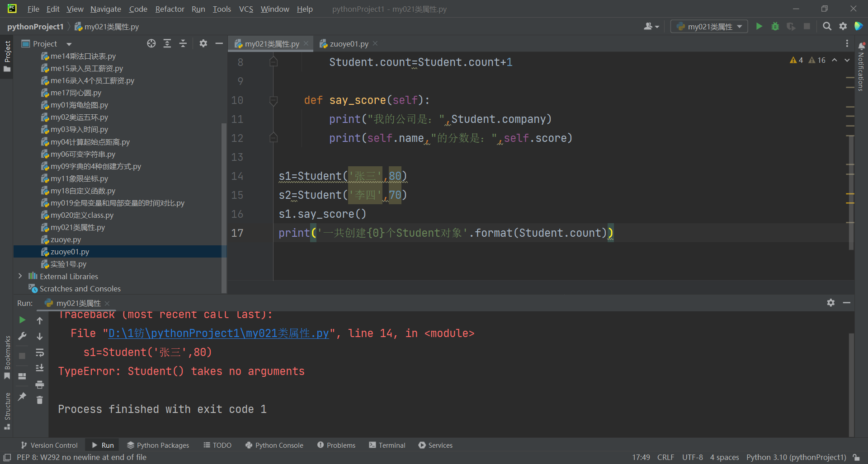This screenshot has width=868, height=464.
Task: Open Project panel options gear
Action: point(203,43)
